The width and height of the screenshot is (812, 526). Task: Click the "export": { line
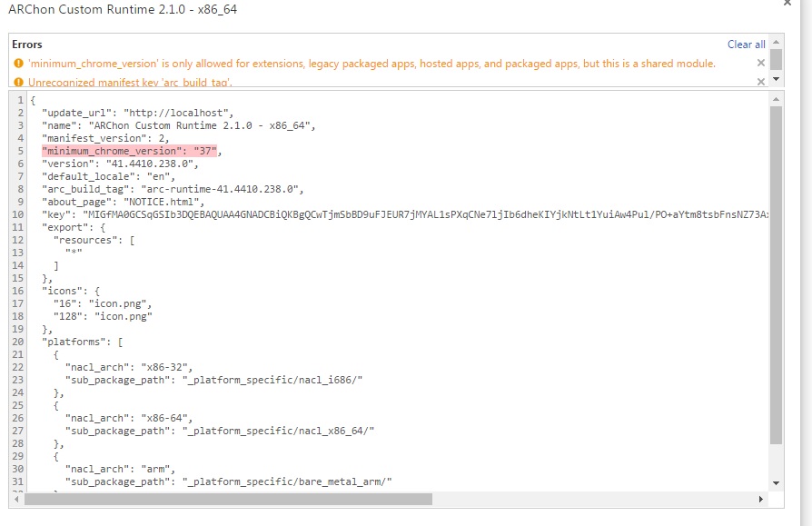click(x=74, y=227)
